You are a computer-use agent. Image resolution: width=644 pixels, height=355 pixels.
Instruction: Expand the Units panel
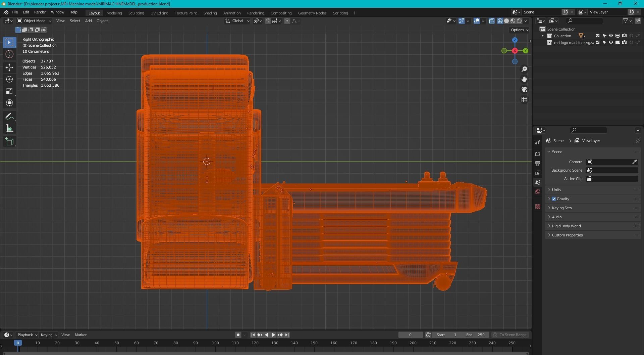(593, 190)
